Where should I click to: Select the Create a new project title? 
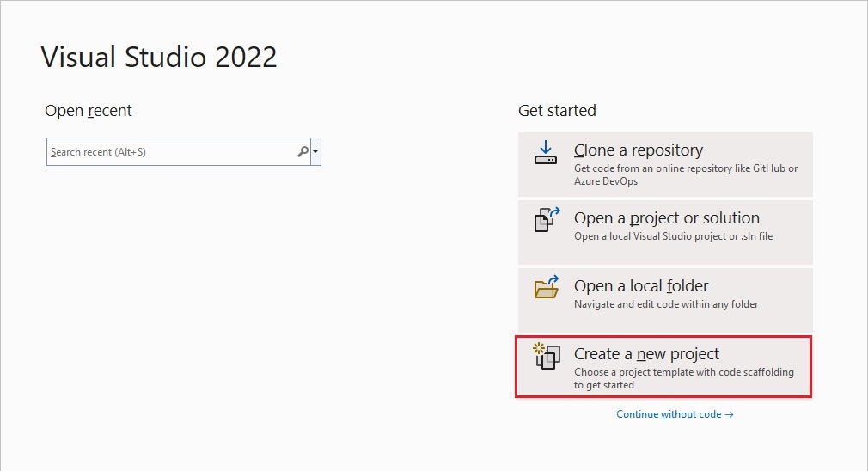[646, 353]
